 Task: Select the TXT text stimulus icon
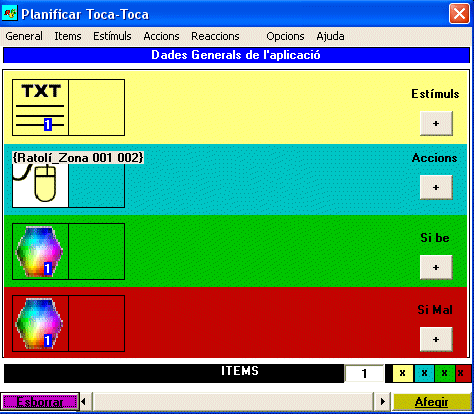point(40,107)
